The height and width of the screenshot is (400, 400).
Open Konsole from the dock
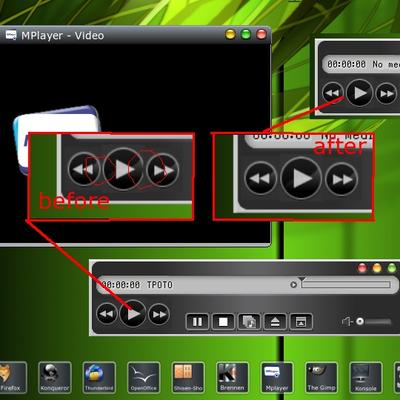pos(366,378)
